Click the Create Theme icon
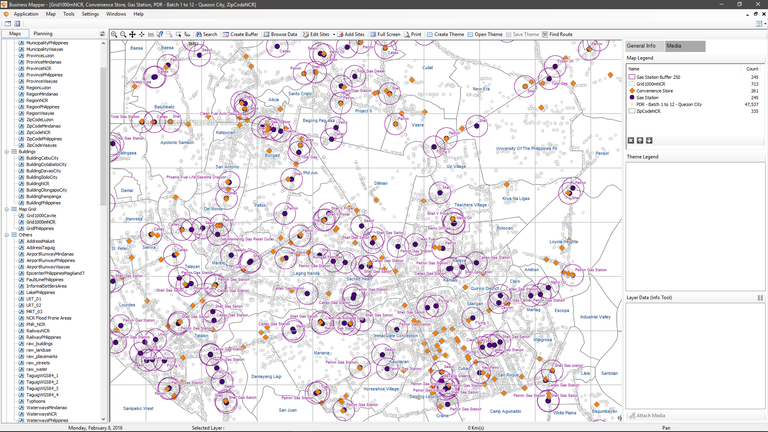The width and height of the screenshot is (768, 432). tap(430, 34)
